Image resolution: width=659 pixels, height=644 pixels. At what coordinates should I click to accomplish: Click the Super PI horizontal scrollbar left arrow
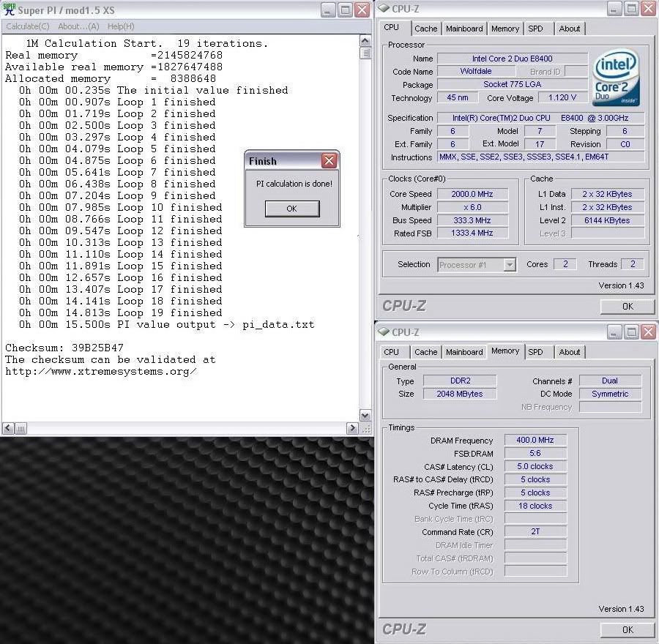(x=8, y=428)
